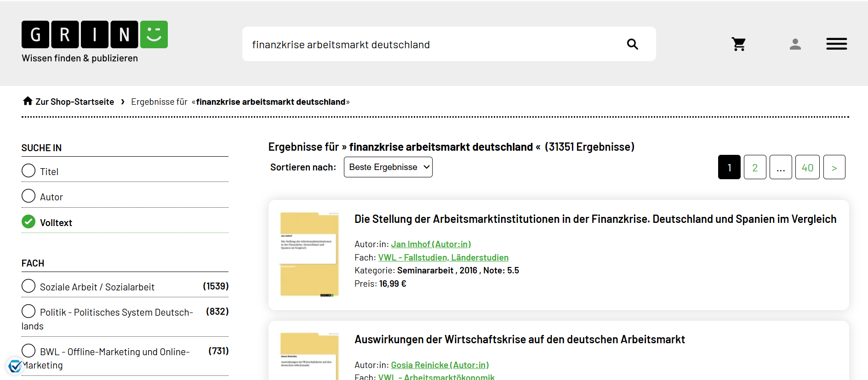868x380 pixels.
Task: Select the Autor search option
Action: coord(29,196)
